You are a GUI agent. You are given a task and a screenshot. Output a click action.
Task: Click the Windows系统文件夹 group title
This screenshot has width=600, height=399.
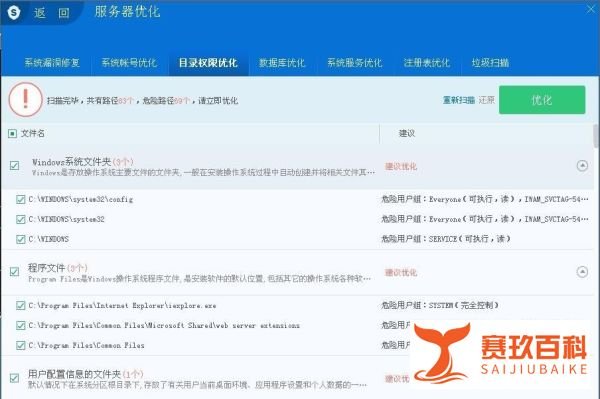83,162
